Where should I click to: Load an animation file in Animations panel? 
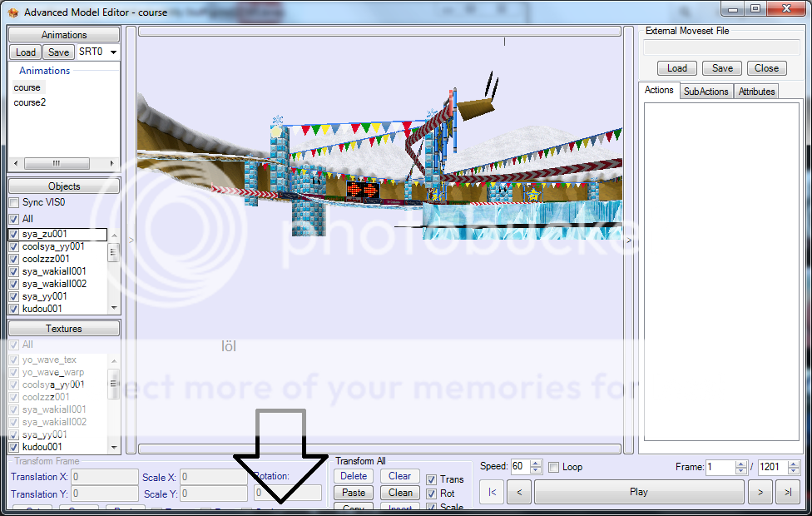click(25, 52)
